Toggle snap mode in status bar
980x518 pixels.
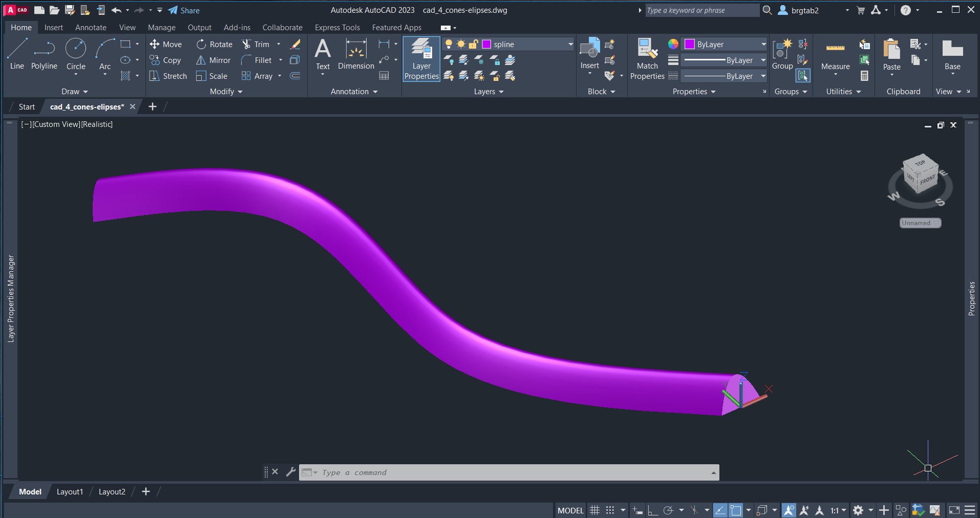click(x=610, y=510)
